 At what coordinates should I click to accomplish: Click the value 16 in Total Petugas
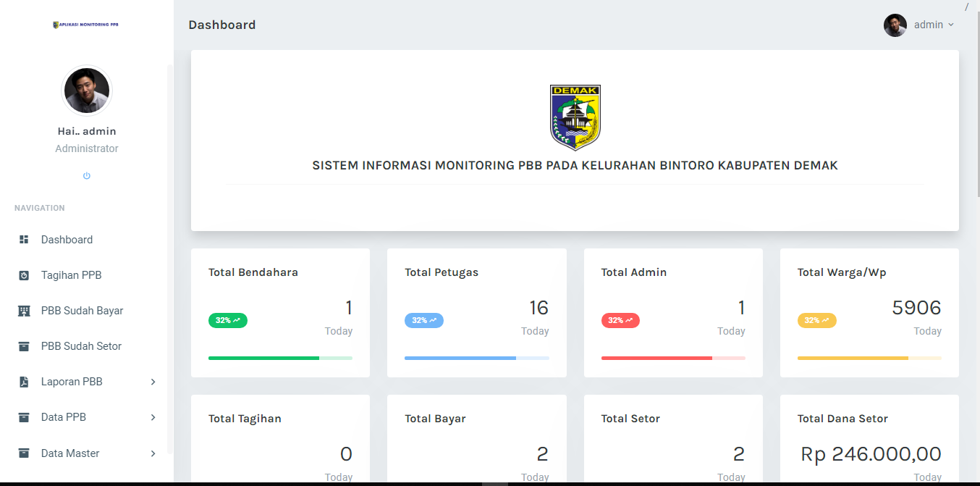[538, 308]
